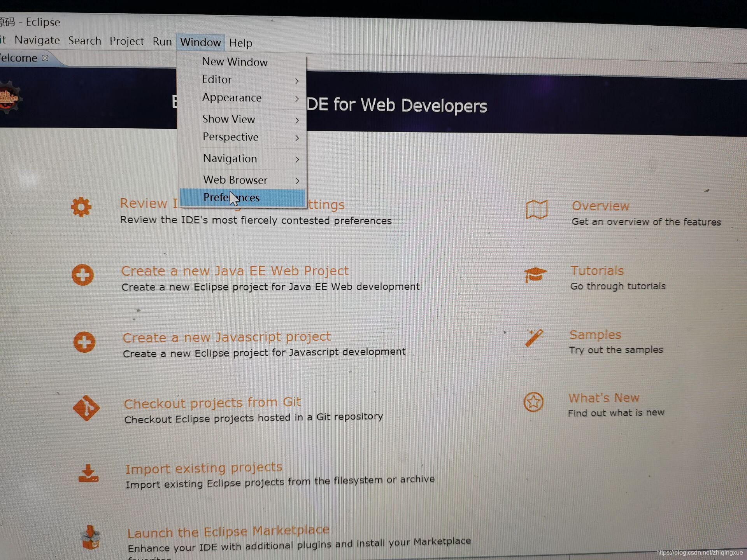
Task: Click the Eclipse Marketplace box icon
Action: tap(90, 538)
